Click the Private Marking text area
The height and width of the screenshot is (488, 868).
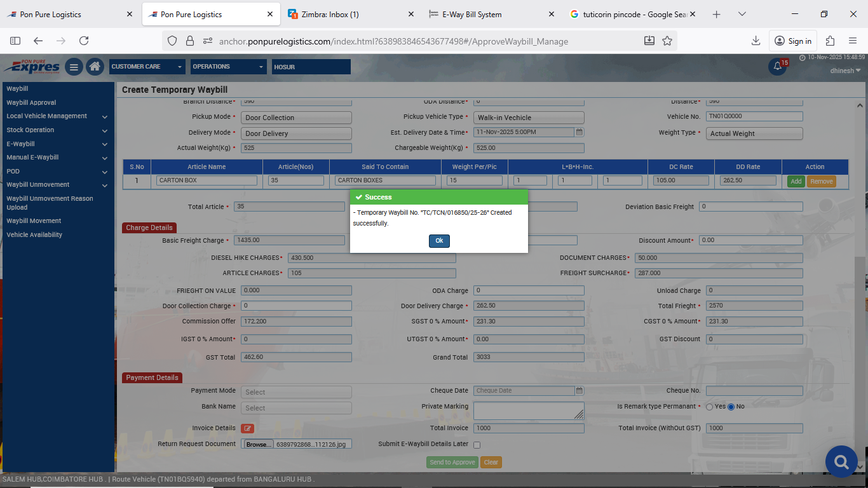528,410
